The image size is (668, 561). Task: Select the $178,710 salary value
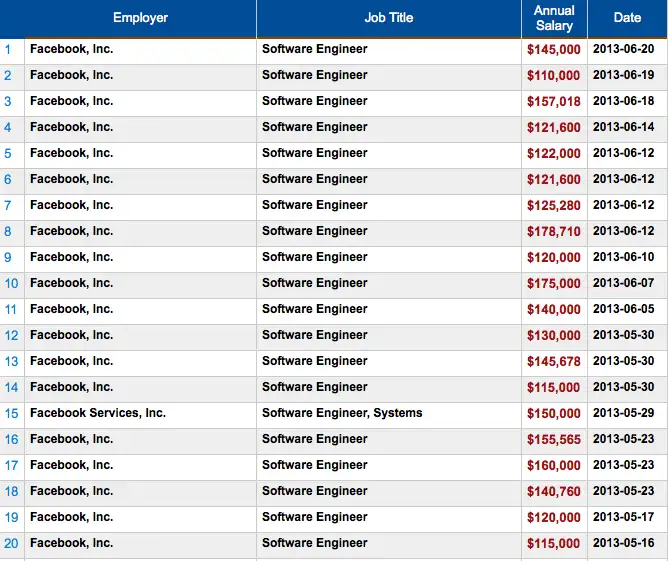click(x=553, y=231)
